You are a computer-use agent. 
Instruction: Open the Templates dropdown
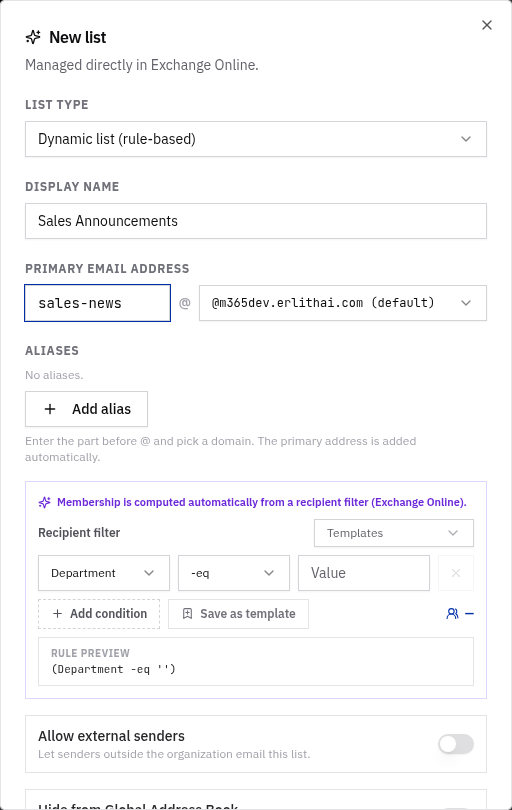[x=394, y=533]
